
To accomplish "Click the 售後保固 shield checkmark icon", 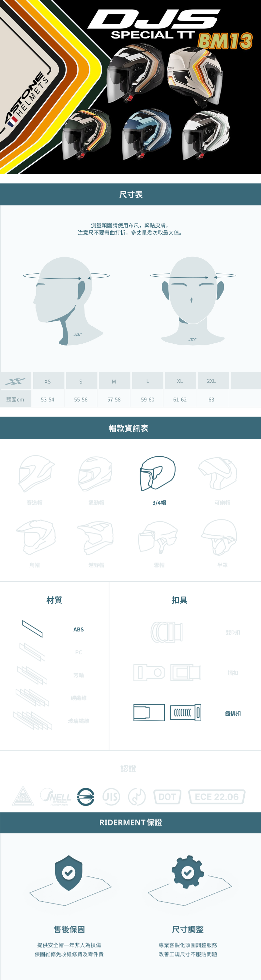I will coord(69,872).
